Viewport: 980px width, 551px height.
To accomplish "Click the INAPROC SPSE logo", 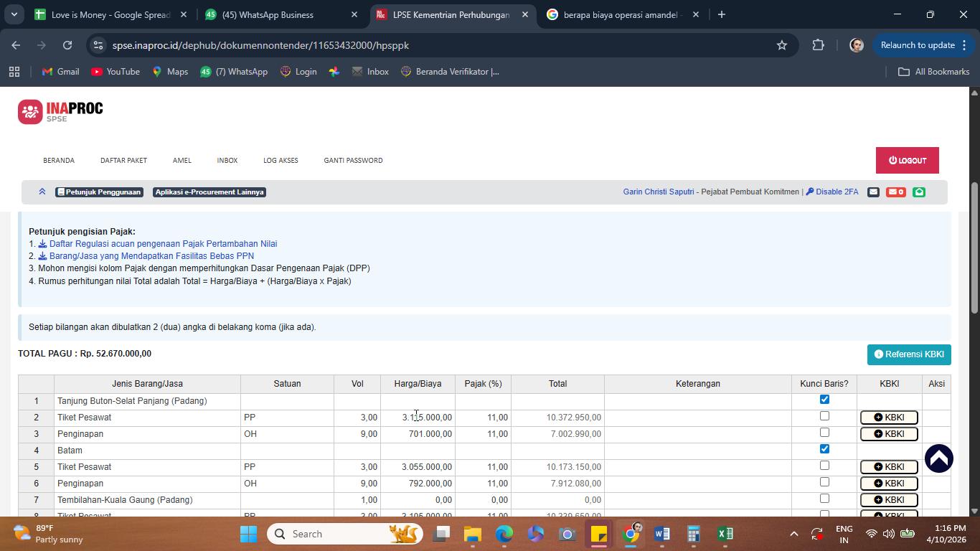I will [x=60, y=111].
